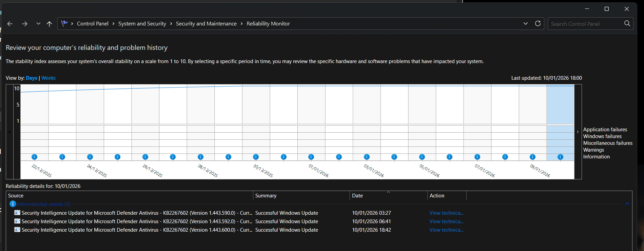The height and width of the screenshot is (251, 644).
Task: Click the Forward navigation arrow
Action: 25,24
